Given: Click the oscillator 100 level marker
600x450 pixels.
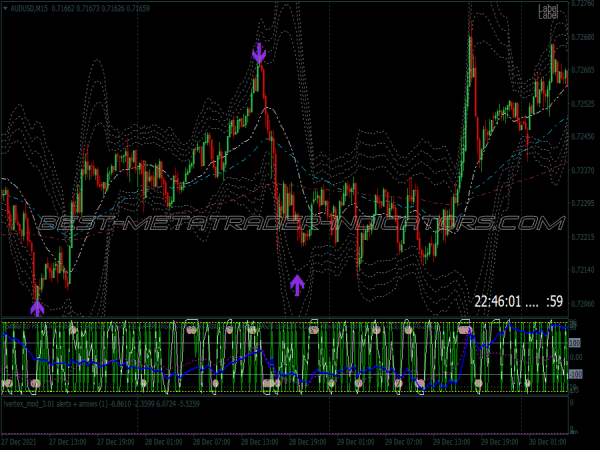Looking at the screenshot, I should [575, 343].
